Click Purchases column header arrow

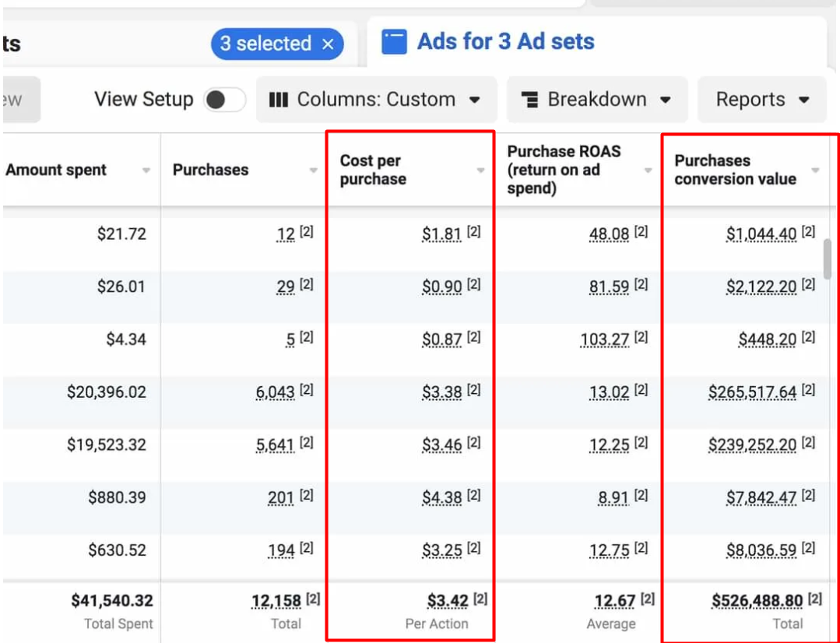click(x=313, y=170)
